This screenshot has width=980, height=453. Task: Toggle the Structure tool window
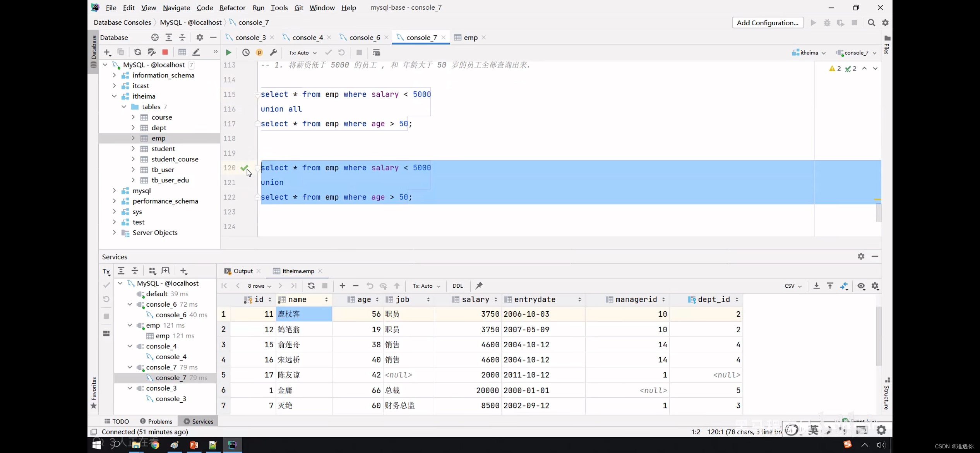[x=886, y=393]
